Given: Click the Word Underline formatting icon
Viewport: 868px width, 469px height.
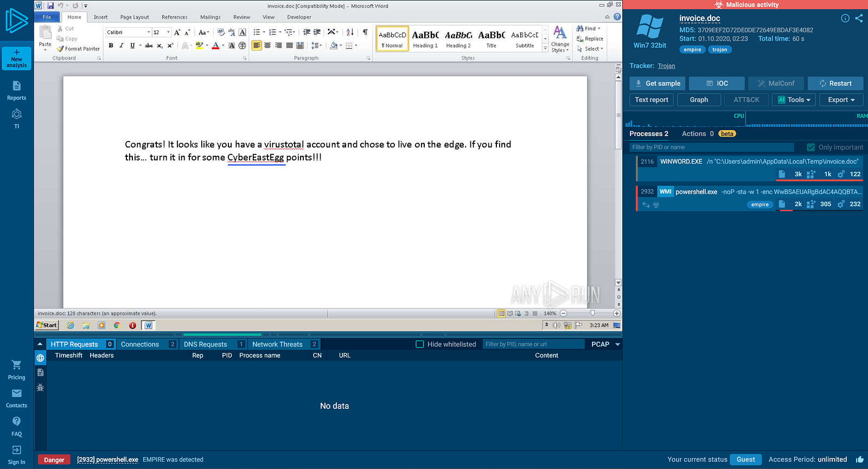Looking at the screenshot, I should click(x=132, y=46).
